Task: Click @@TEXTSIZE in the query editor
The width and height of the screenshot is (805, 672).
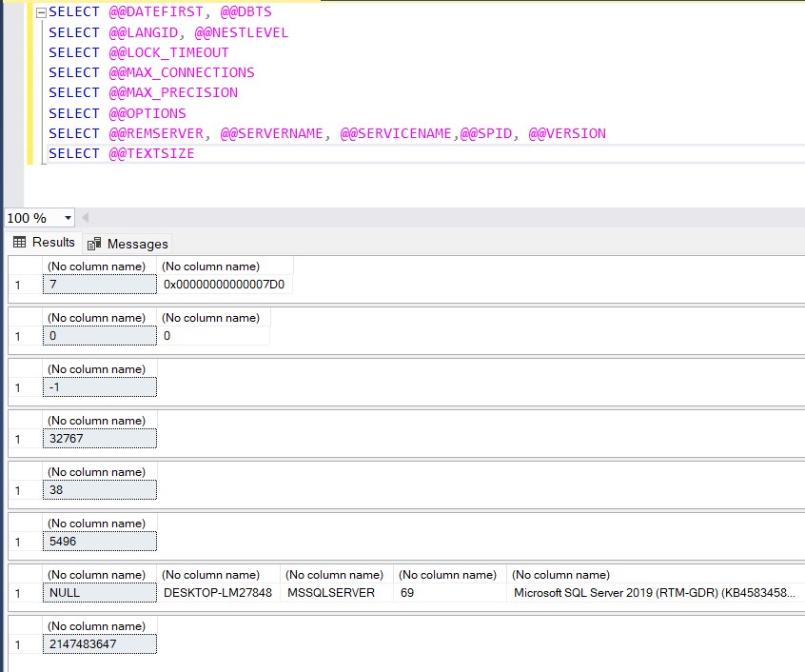Action: pyautogui.click(x=151, y=153)
